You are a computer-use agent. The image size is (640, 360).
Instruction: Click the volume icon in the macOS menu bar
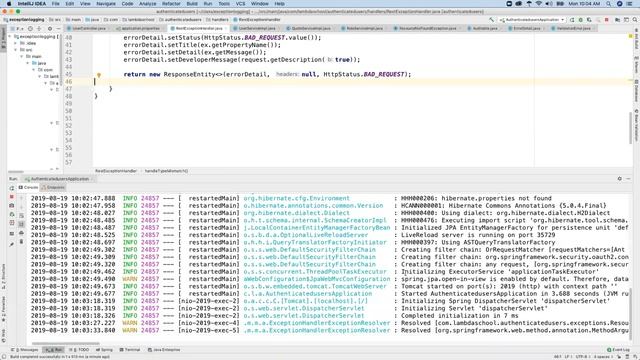tap(549, 4)
